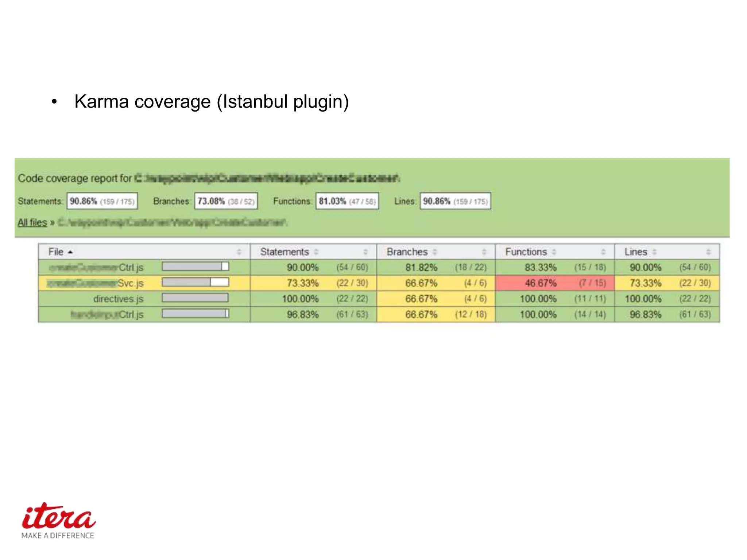The height and width of the screenshot is (560, 747).
Task: Click the Statements 90.86% summary box
Action: [x=102, y=201]
